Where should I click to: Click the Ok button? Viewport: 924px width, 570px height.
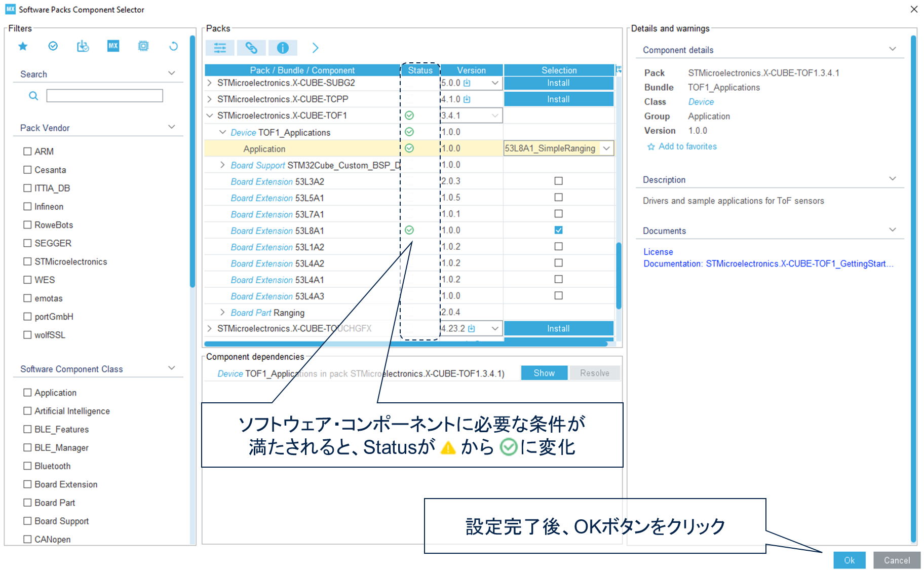pos(850,560)
